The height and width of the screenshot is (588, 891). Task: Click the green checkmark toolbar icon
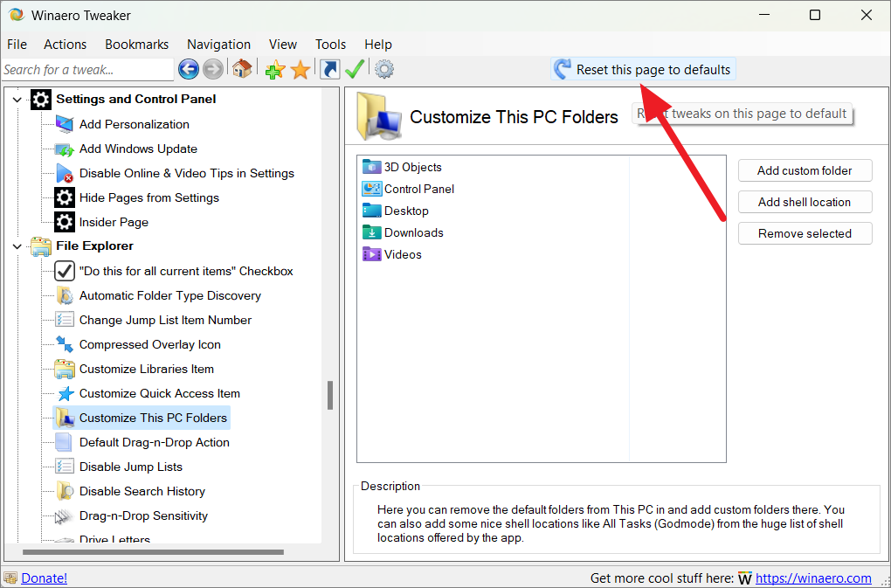click(x=355, y=69)
